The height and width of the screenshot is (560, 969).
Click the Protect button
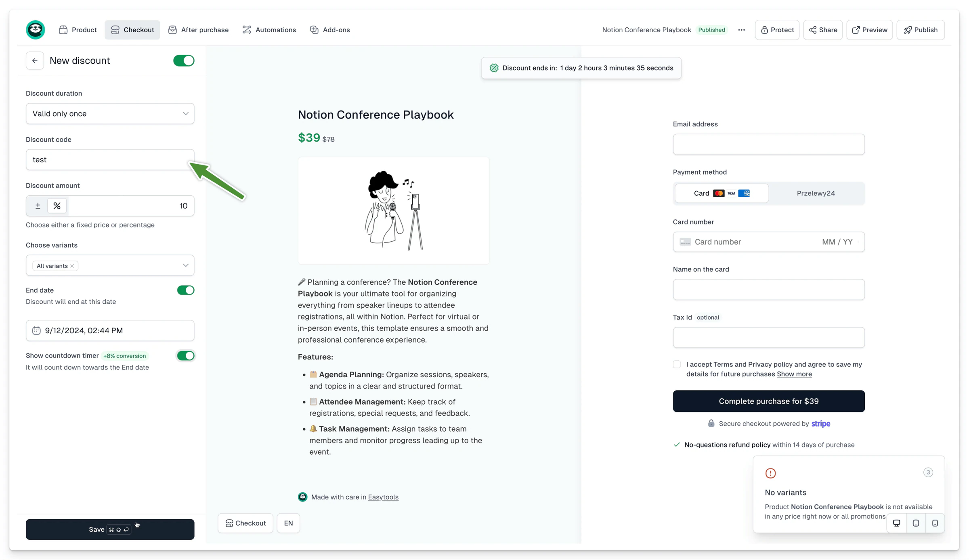(x=777, y=30)
